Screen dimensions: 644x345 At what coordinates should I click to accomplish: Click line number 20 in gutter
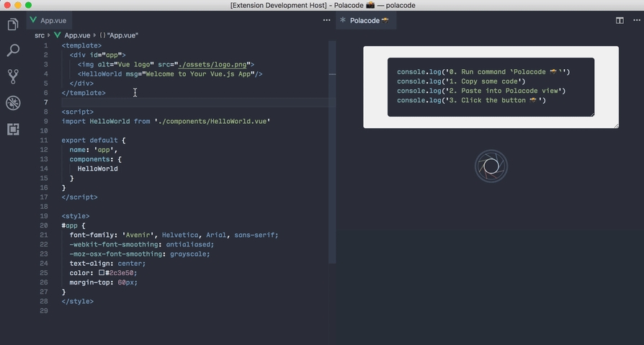[x=44, y=225]
